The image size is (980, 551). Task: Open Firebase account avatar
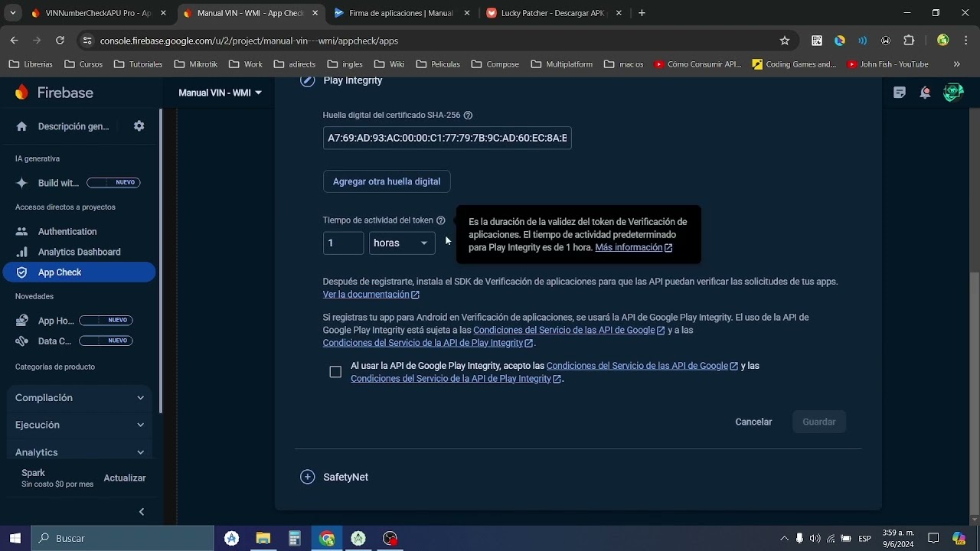click(953, 93)
